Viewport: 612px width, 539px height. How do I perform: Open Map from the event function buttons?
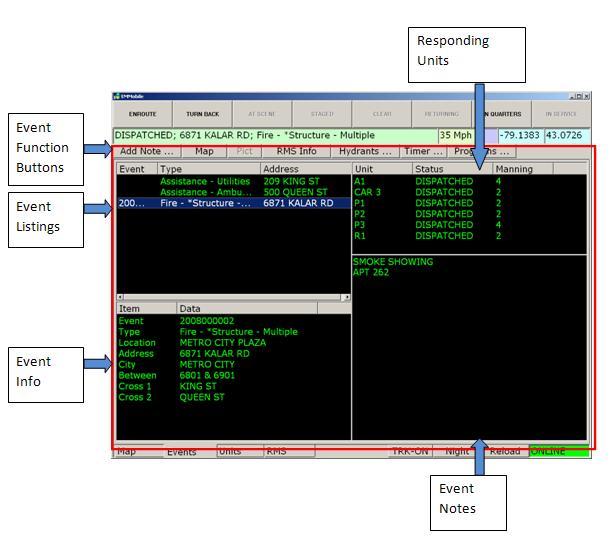pyautogui.click(x=204, y=152)
